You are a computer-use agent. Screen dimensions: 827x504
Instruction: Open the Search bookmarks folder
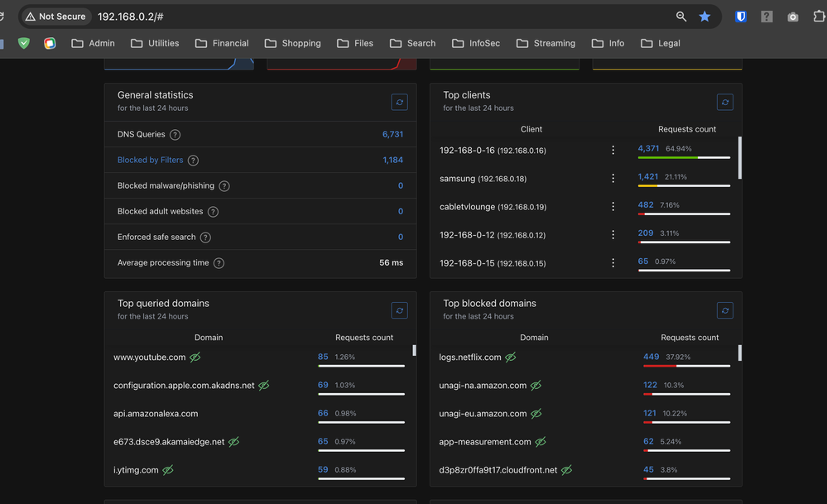click(x=412, y=43)
